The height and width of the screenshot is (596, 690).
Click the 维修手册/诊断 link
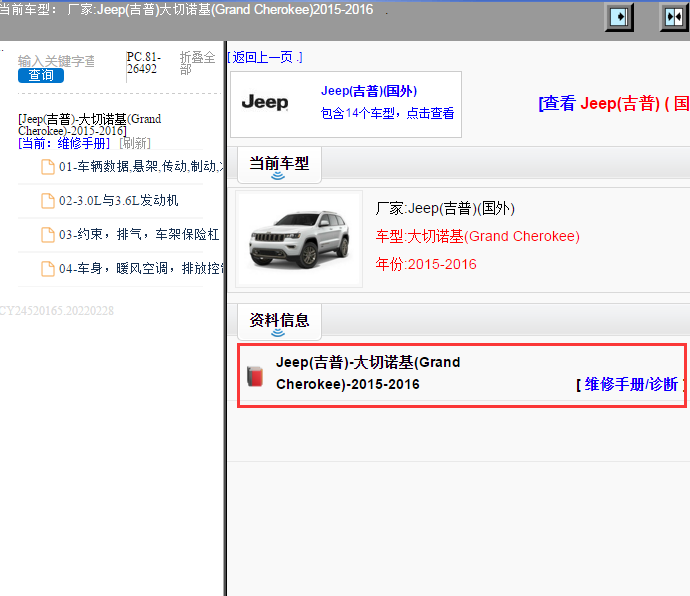pos(631,384)
